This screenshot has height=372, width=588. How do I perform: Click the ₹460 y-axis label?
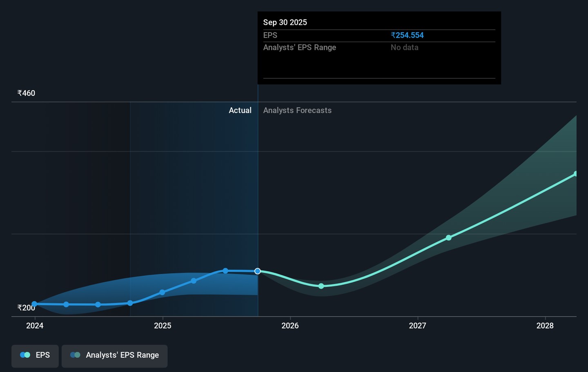pos(26,93)
